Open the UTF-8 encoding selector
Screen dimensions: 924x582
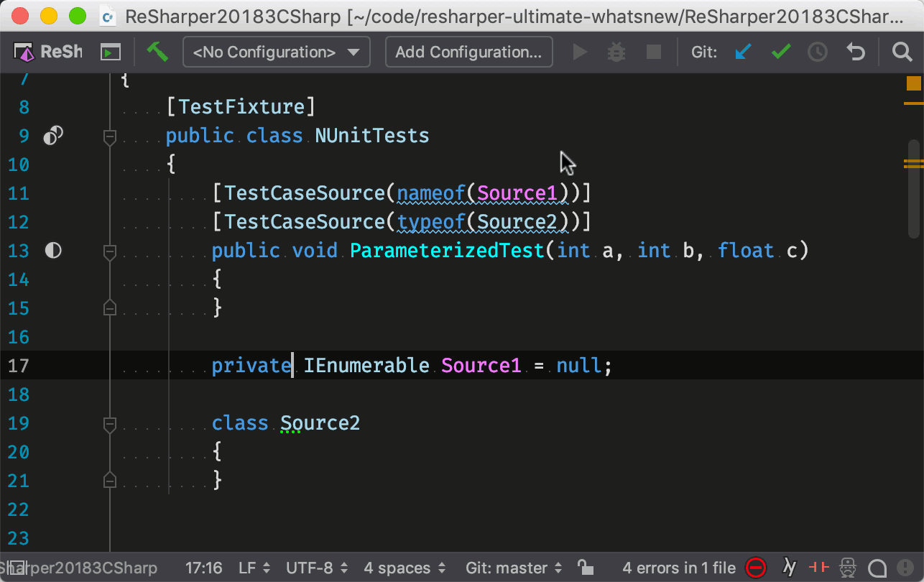pos(316,568)
